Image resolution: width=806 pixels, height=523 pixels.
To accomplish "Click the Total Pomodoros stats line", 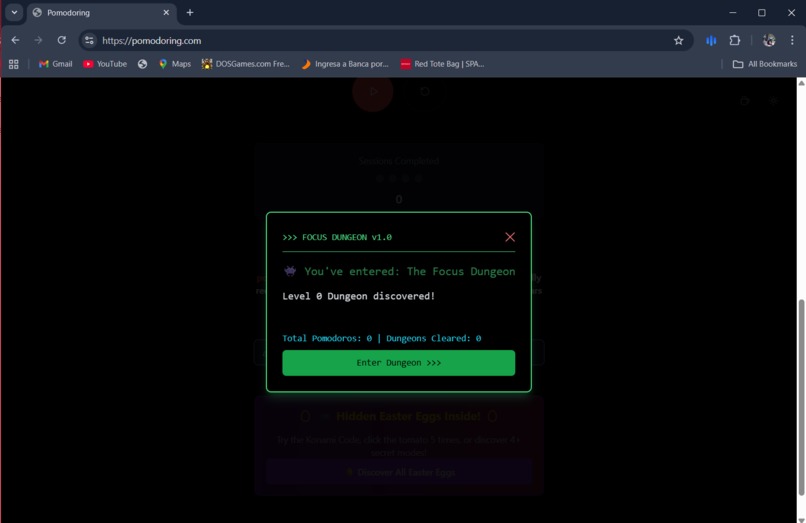I will 382,338.
